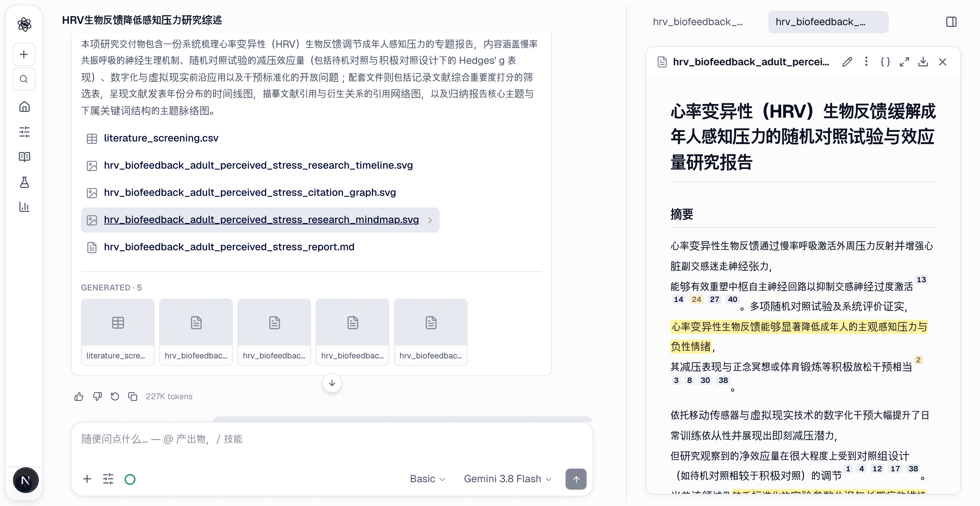Open the literature_scre... generated thumbnail card
The height and width of the screenshot is (506, 980).
tap(117, 332)
